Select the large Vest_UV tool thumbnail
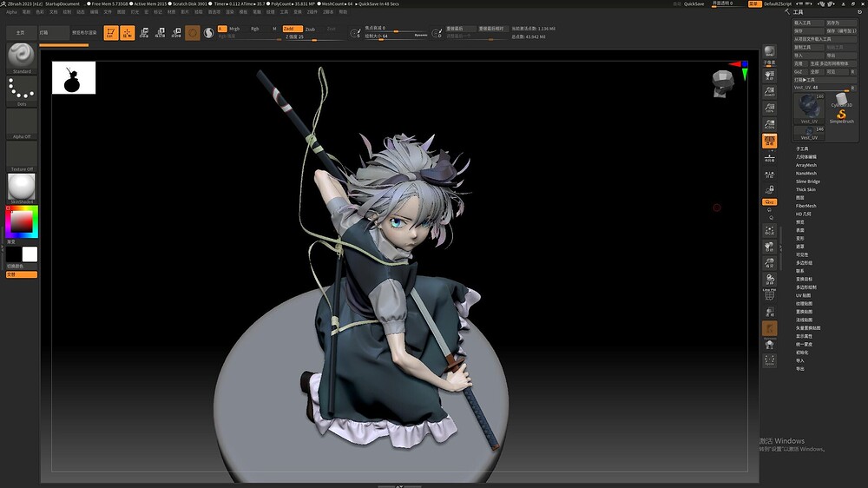 pos(809,109)
